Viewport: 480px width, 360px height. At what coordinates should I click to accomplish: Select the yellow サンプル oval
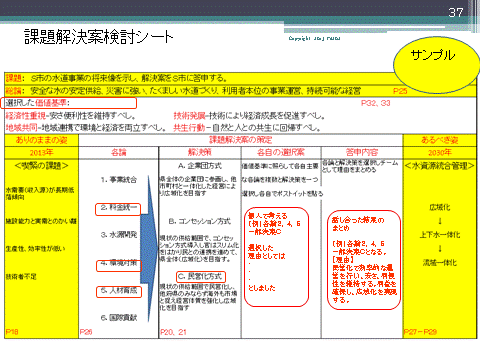click(436, 65)
